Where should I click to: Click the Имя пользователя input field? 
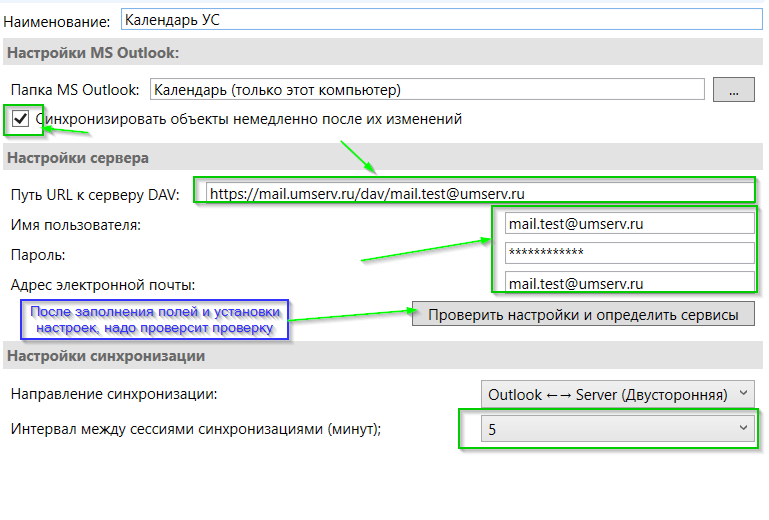tap(627, 224)
